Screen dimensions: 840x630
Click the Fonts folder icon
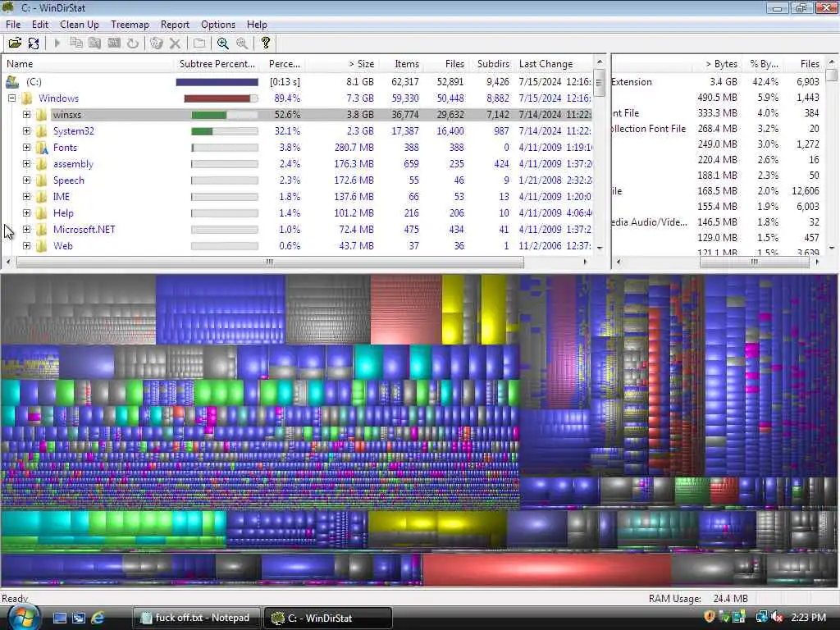point(42,148)
